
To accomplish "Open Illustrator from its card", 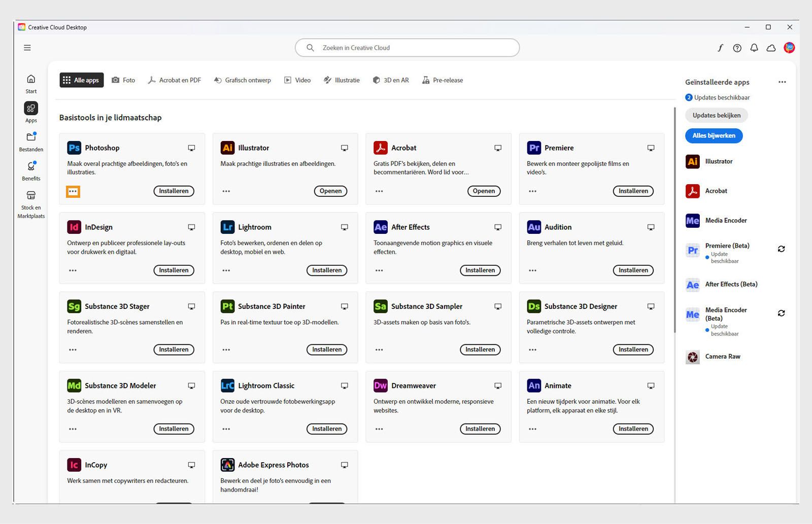I will 330,191.
